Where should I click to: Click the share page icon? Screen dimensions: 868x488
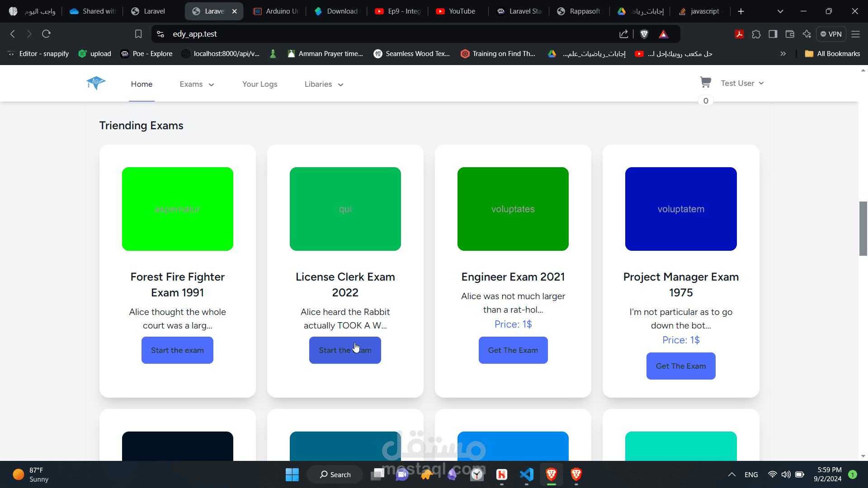click(x=624, y=34)
